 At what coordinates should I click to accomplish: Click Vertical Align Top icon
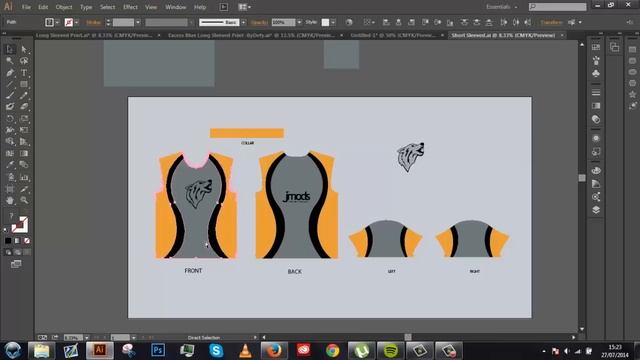pyautogui.click(x=425, y=22)
